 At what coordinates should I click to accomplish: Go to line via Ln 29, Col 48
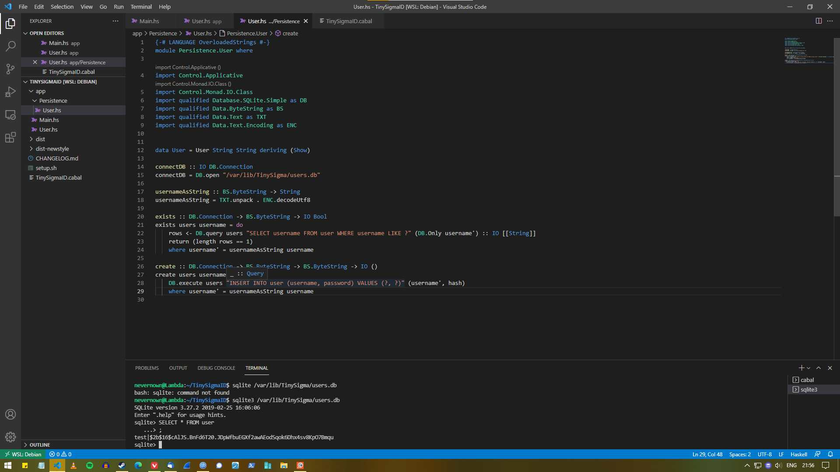707,454
